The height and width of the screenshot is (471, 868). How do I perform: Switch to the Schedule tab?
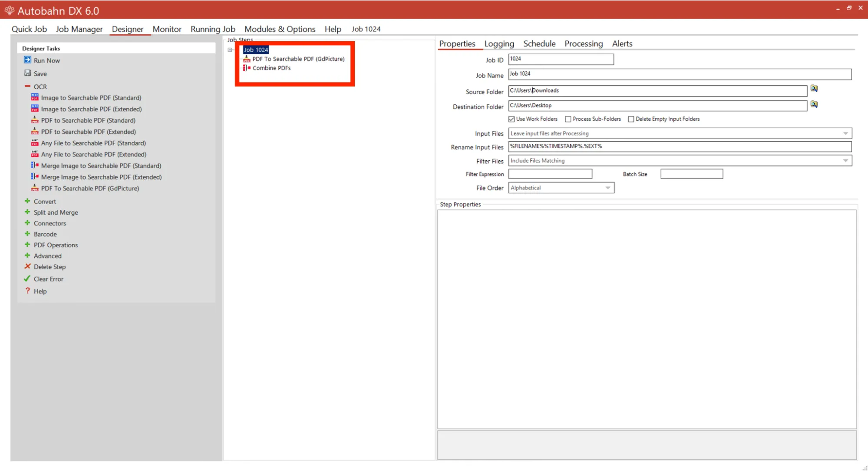coord(539,43)
